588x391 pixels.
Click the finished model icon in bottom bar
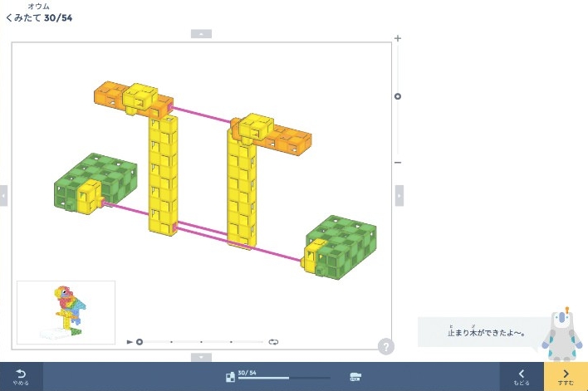pyautogui.click(x=355, y=377)
